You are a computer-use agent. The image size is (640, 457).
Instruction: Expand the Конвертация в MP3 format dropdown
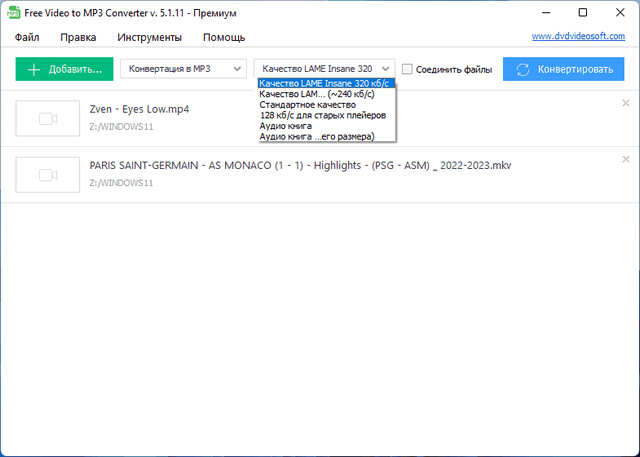(183, 69)
